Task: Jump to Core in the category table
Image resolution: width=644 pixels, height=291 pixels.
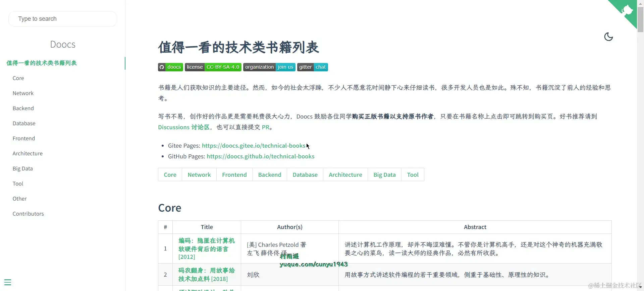Action: [x=170, y=174]
